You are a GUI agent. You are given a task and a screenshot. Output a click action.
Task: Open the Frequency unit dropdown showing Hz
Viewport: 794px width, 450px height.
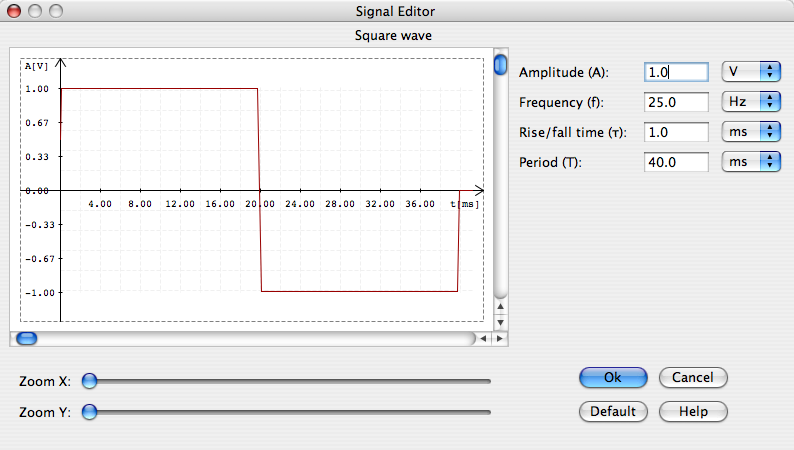click(x=750, y=102)
